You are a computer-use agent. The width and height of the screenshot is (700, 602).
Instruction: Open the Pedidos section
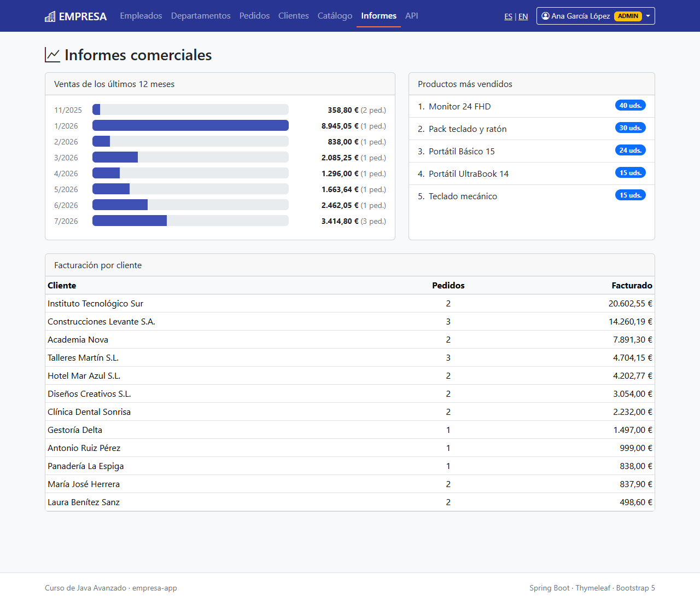click(x=254, y=16)
